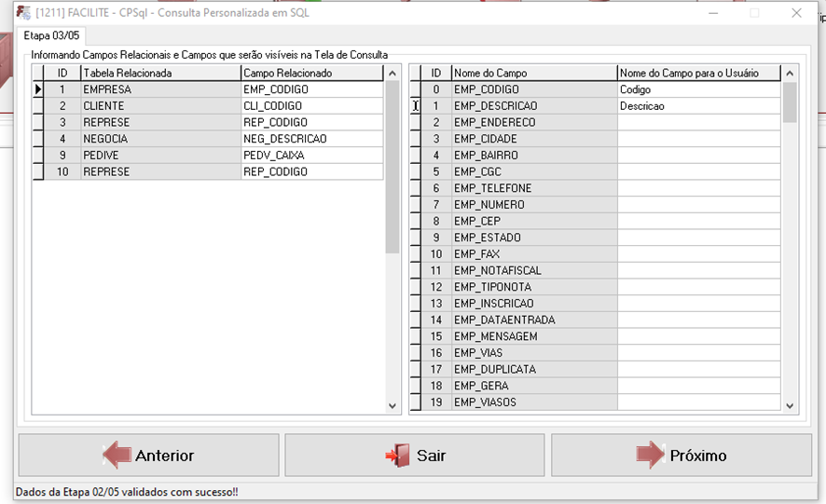Click the REP_CODIGO cell in ID 10 row
This screenshot has width=826, height=504.
pos(312,171)
